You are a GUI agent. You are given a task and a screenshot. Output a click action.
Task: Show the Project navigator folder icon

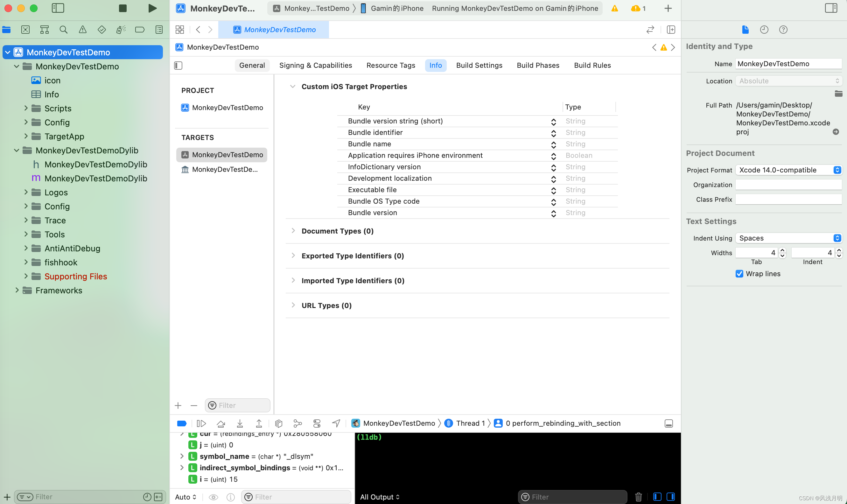click(6, 30)
